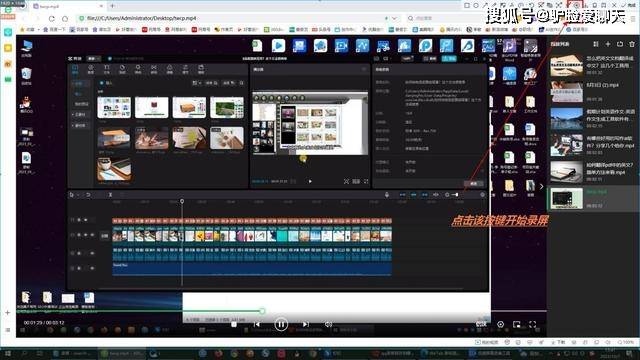Pause the playing video
Viewport: 640px width, 360px height.
click(x=281, y=324)
